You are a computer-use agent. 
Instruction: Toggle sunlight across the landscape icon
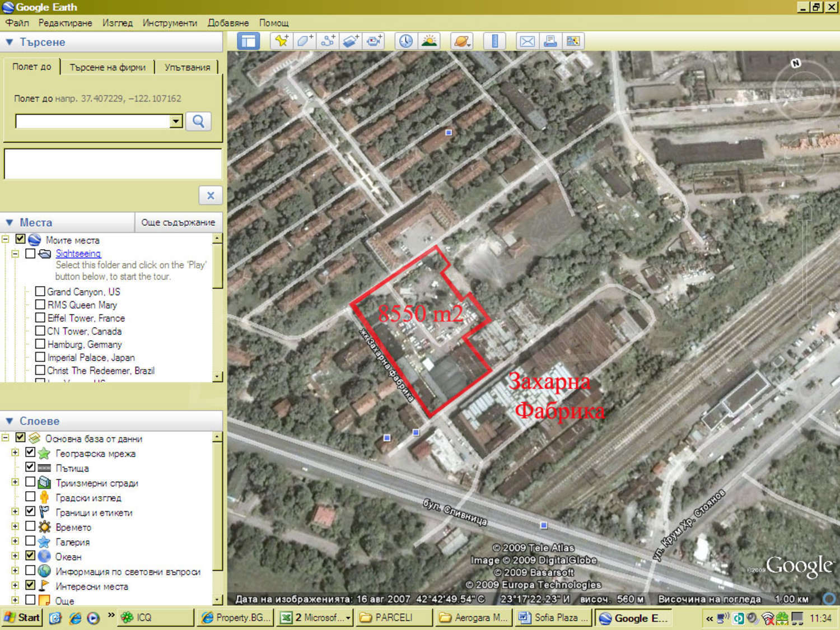(x=429, y=41)
